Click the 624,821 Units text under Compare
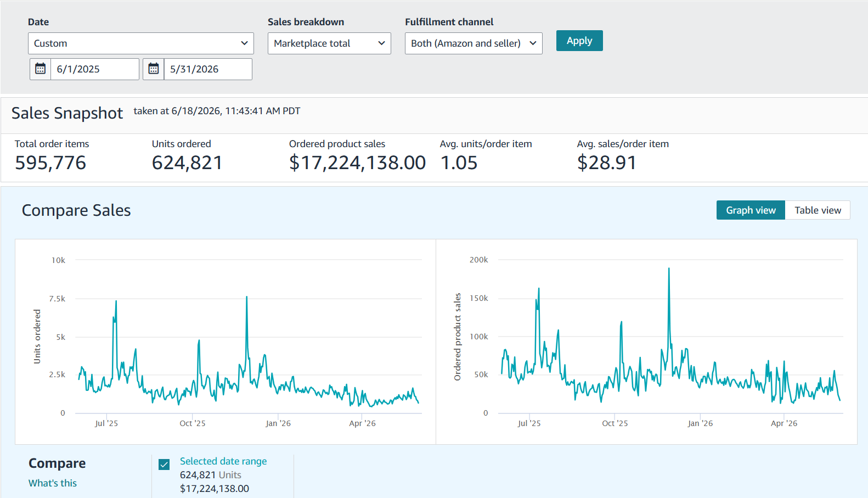 pos(211,475)
